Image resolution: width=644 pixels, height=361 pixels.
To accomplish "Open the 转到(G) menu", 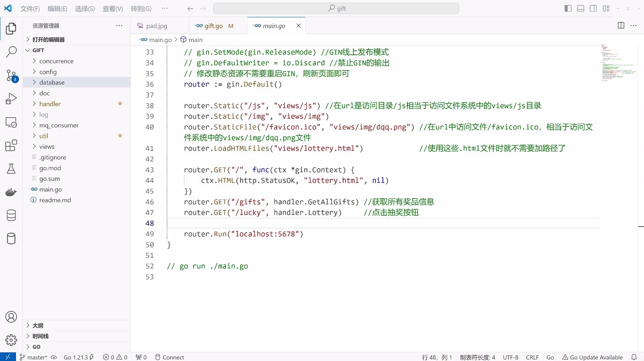I will click(x=141, y=8).
